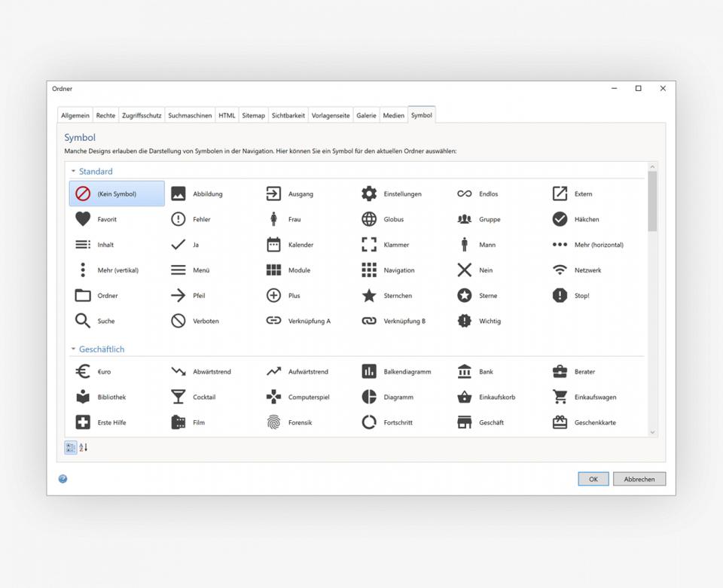Confirm with the OK button
The width and height of the screenshot is (723, 588).
pyautogui.click(x=593, y=479)
